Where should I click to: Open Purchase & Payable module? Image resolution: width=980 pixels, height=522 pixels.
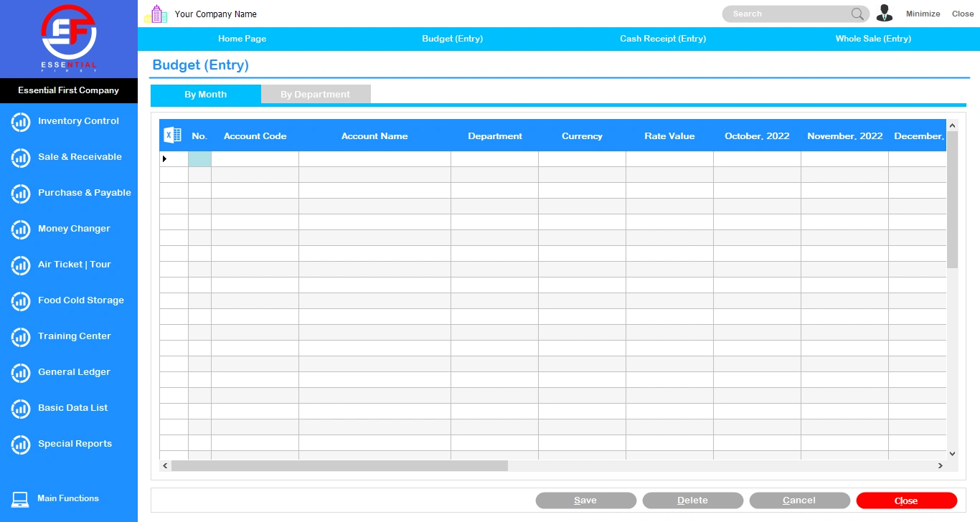click(x=85, y=193)
